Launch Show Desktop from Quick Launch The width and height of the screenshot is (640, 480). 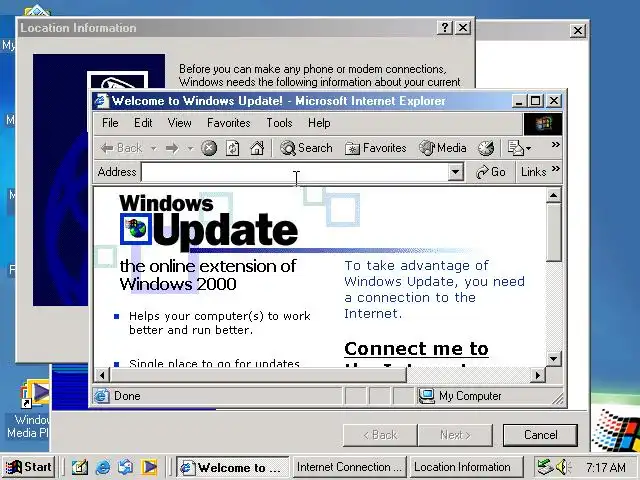[x=79, y=467]
